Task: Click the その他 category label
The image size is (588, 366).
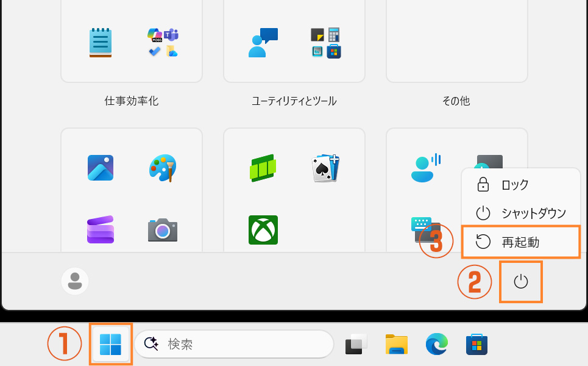Action: pyautogui.click(x=456, y=101)
